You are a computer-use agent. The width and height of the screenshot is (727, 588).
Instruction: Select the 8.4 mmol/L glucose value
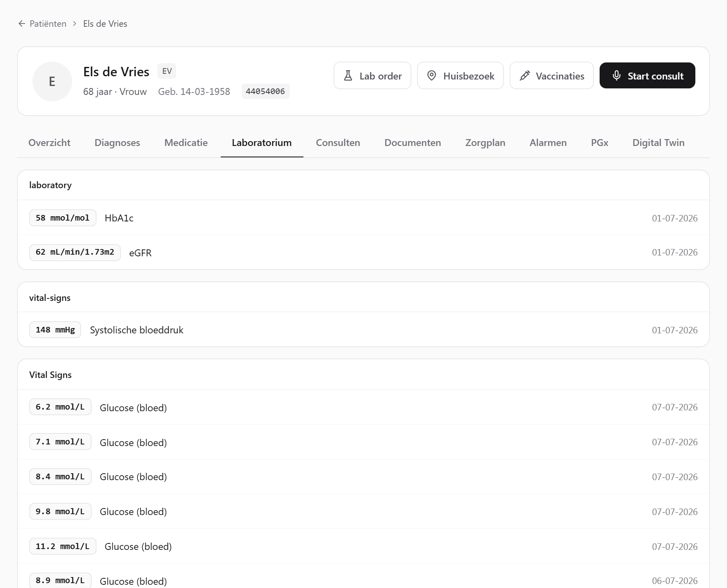[60, 476]
